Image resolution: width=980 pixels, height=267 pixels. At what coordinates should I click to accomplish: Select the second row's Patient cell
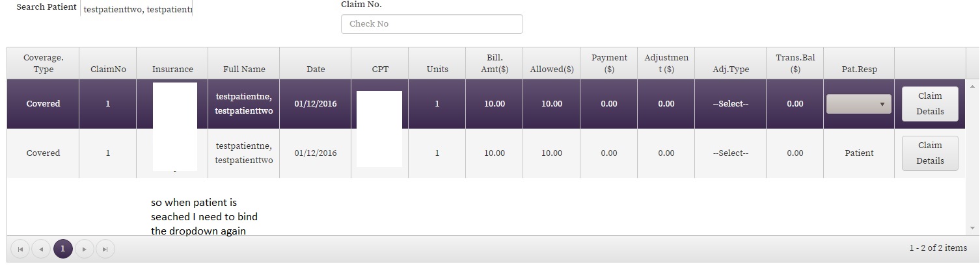858,153
